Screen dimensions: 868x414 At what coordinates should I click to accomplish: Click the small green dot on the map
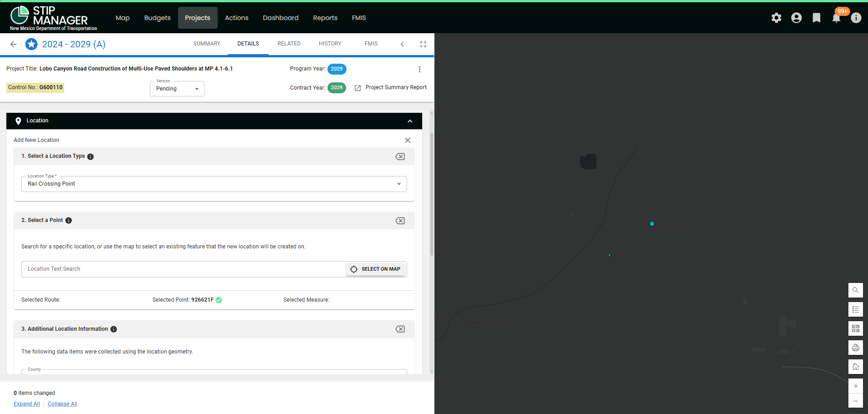pyautogui.click(x=610, y=255)
